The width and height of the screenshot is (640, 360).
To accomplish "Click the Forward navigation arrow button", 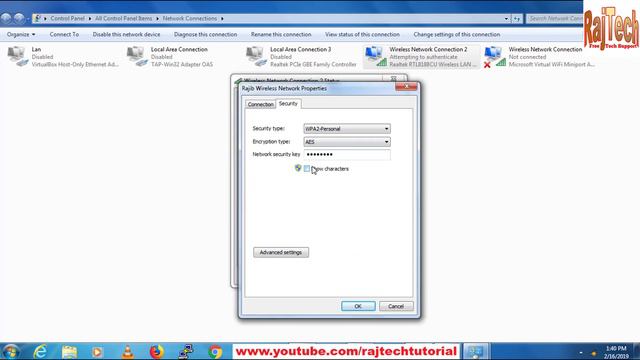I will pyautogui.click(x=19, y=18).
